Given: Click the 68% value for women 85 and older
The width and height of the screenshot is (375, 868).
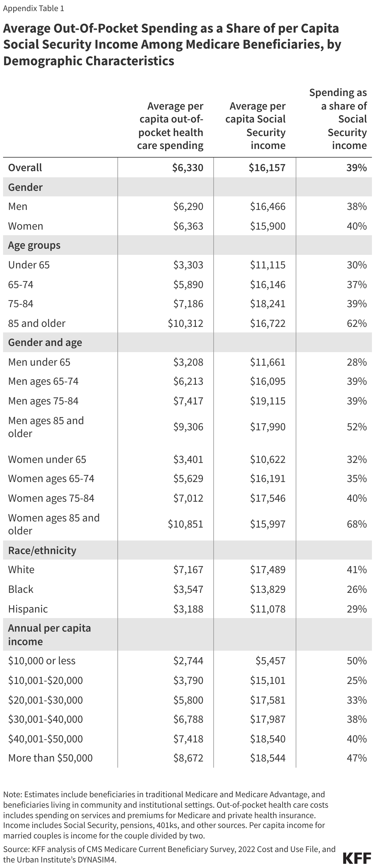Looking at the screenshot, I should click(x=357, y=524).
